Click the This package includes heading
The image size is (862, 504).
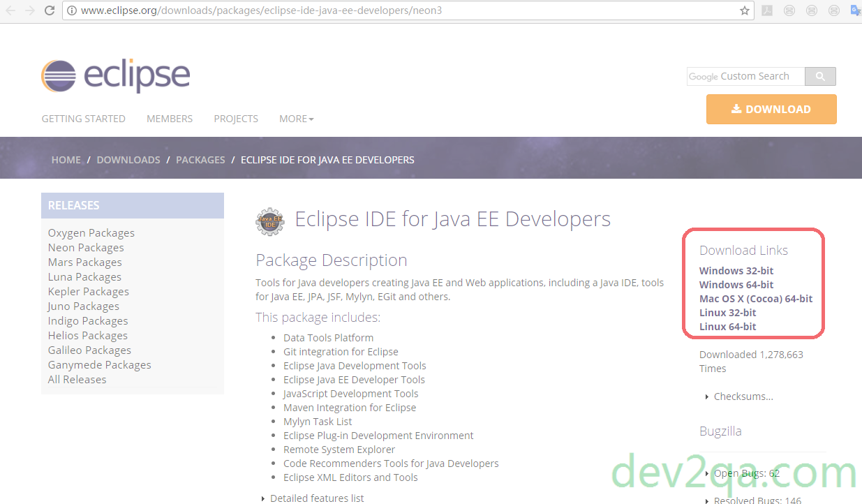click(x=318, y=318)
